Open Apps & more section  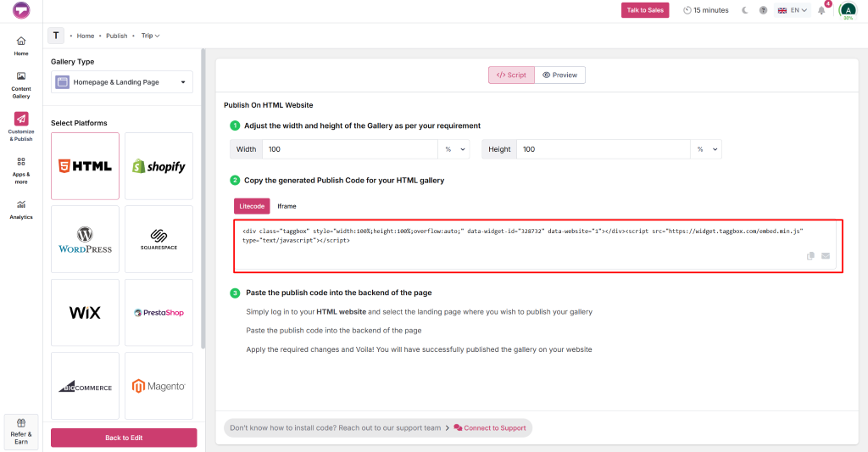click(21, 170)
